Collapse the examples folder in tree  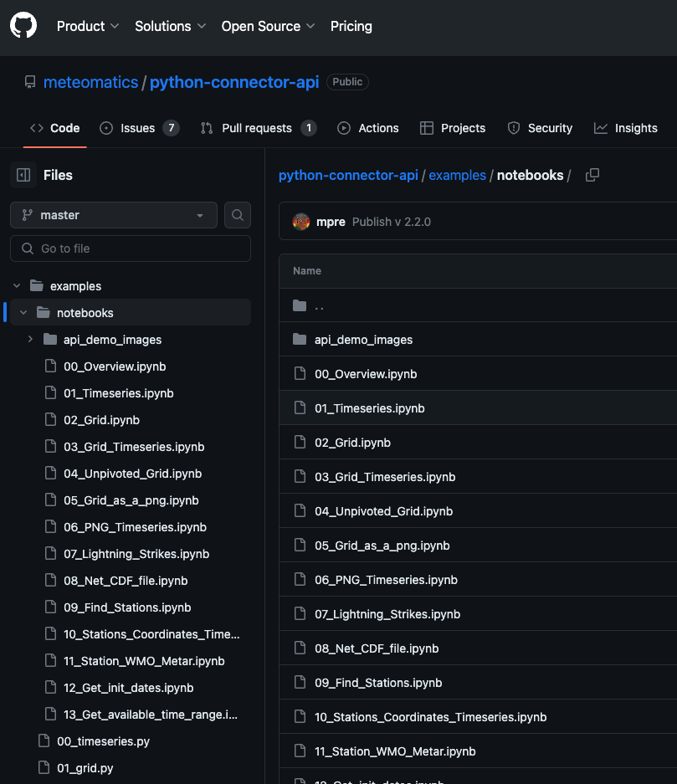pyautogui.click(x=17, y=286)
